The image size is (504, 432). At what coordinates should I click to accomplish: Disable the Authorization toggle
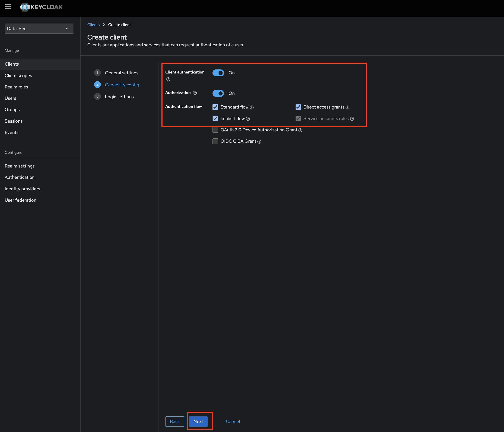pos(218,93)
